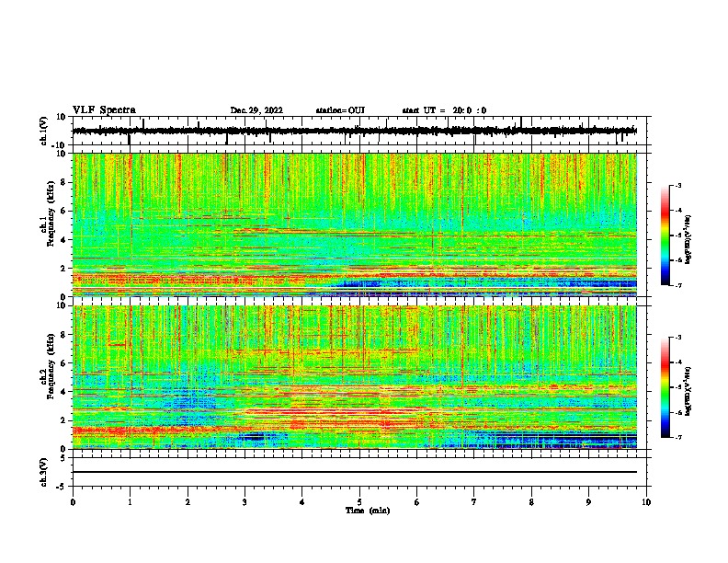Select the "start UT = 20:0 :0" text
Image resolution: width=728 pixels, height=563 pixels.
pos(444,110)
